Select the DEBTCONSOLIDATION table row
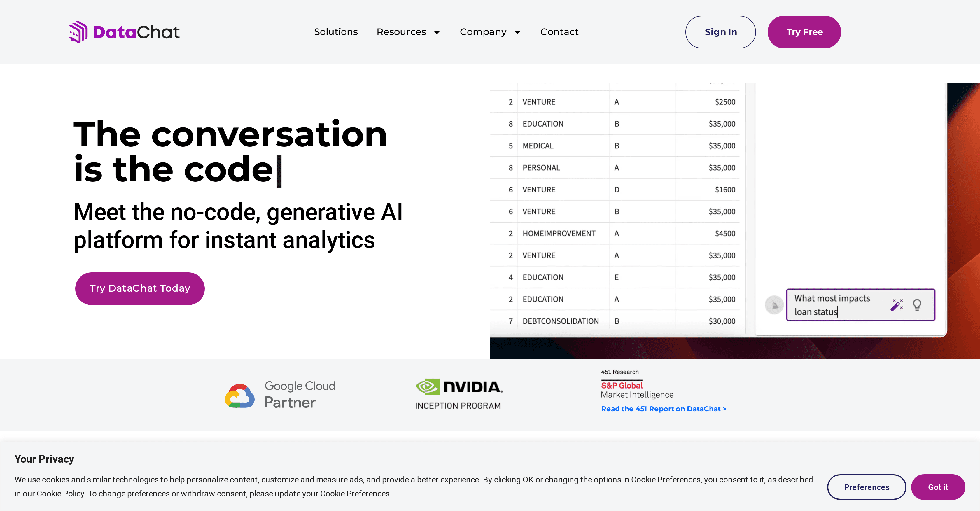The width and height of the screenshot is (980, 511). pyautogui.click(x=560, y=321)
